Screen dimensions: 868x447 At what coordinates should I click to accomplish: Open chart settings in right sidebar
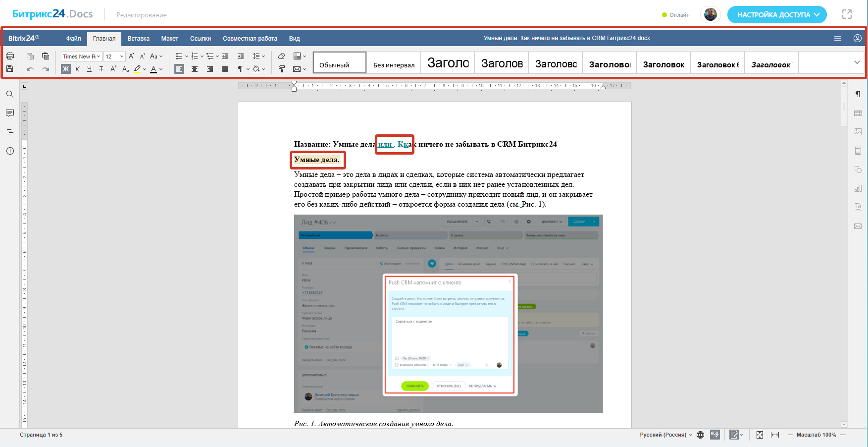858,188
